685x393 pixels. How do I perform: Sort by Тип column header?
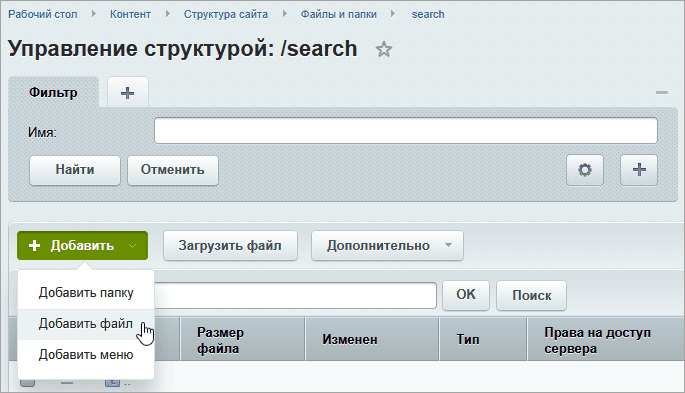[483, 340]
